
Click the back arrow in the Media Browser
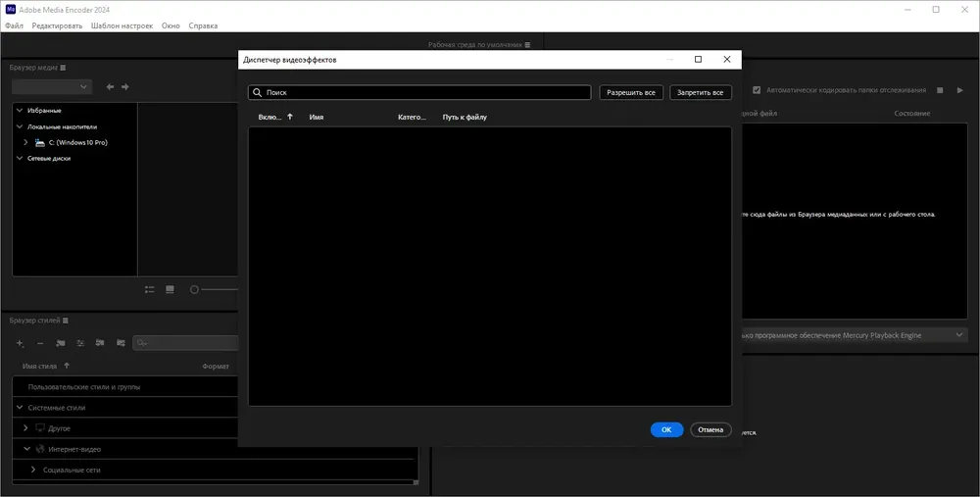111,87
